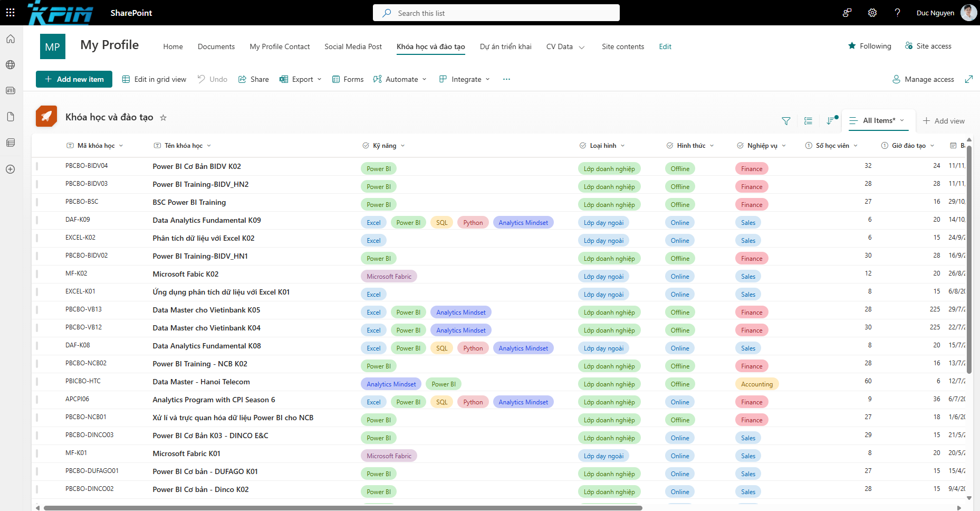Click Accounting tag in PBICBO-HTC row
Image resolution: width=980 pixels, height=511 pixels.
pos(757,384)
